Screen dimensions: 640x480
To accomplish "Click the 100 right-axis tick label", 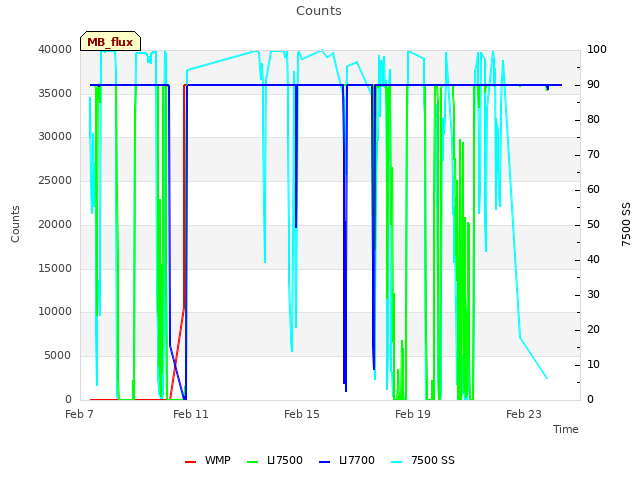I will (x=597, y=49).
